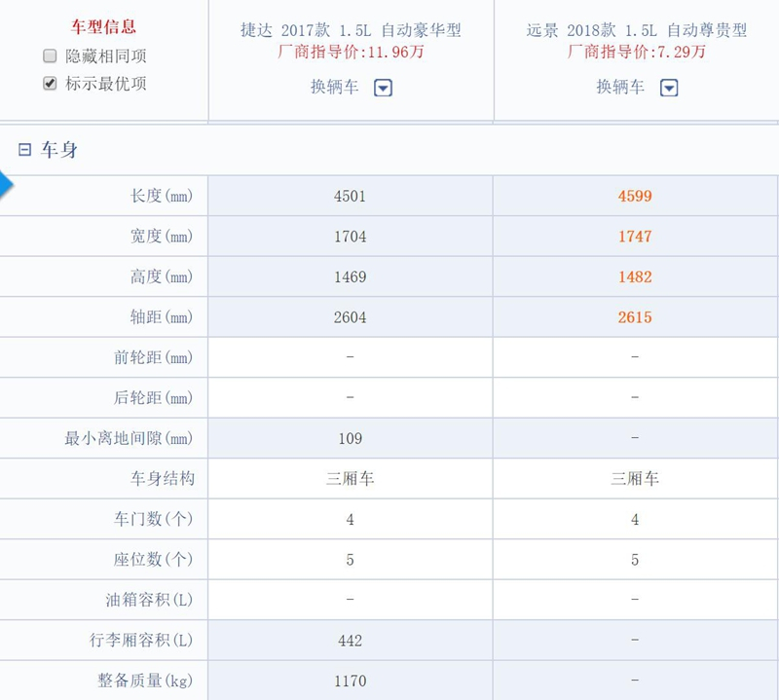Click 厂商指导价:7.29万 price text

pos(637,52)
